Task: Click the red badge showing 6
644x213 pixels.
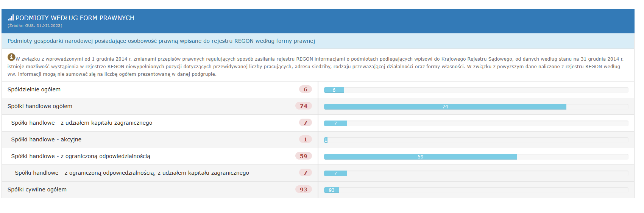Action: [x=306, y=89]
